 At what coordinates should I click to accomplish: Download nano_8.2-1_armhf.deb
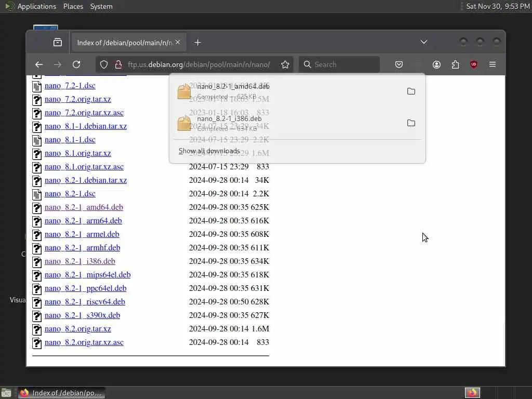tap(83, 248)
